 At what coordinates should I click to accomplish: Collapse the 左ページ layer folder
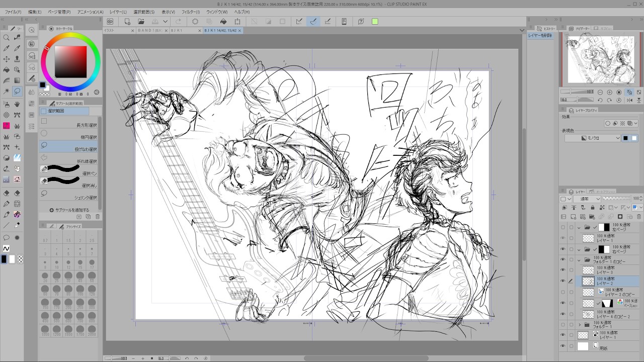click(x=579, y=227)
